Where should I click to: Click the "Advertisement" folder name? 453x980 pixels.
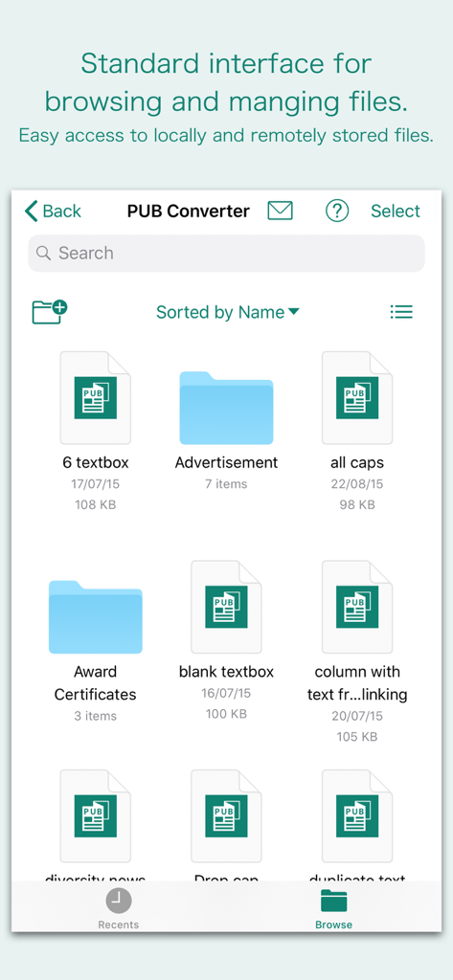click(226, 462)
